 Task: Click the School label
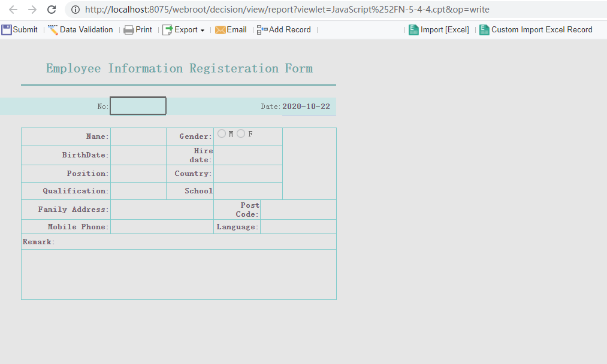pos(198,191)
